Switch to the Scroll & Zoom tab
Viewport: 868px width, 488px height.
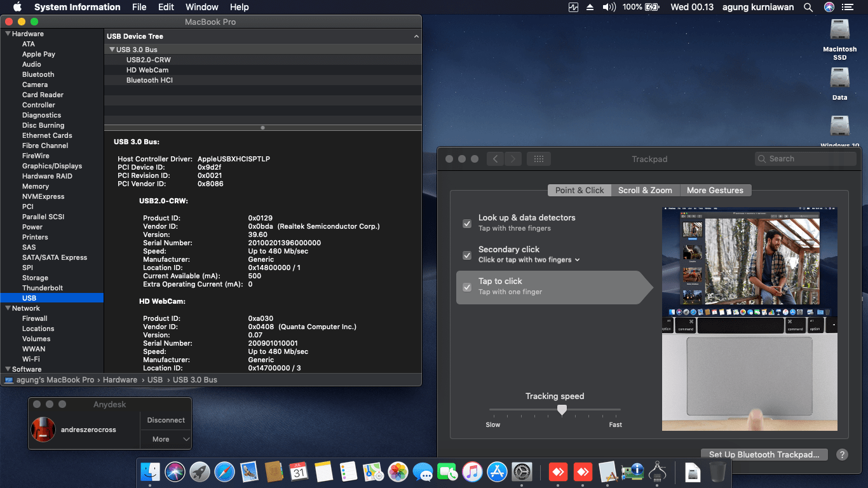(645, 190)
